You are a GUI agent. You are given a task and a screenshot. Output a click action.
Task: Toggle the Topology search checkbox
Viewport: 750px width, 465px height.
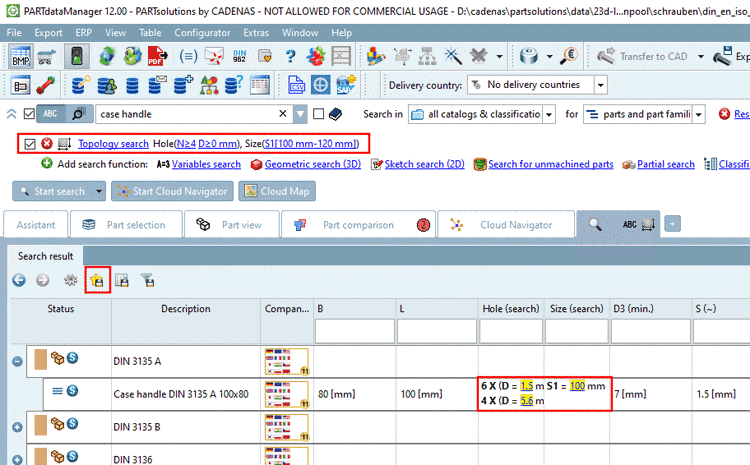[x=30, y=144]
